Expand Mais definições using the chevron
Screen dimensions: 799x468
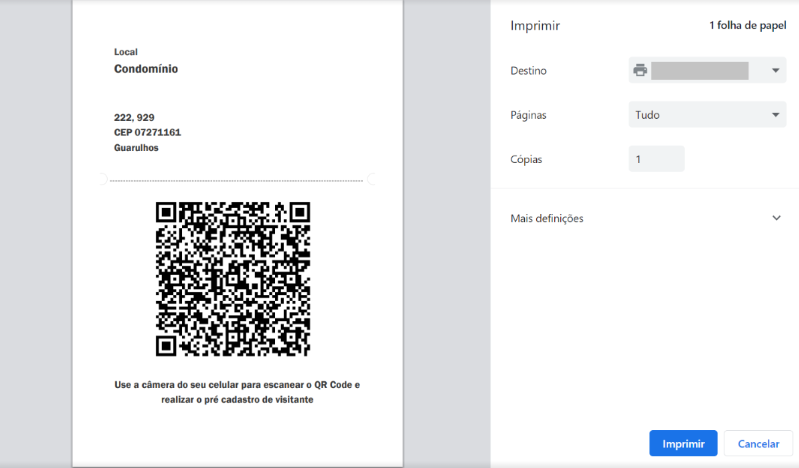click(776, 218)
